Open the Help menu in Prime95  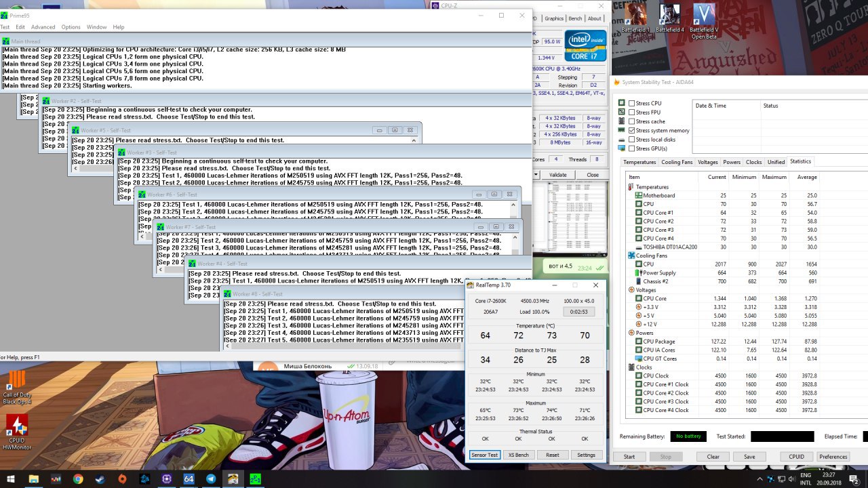pyautogui.click(x=119, y=27)
